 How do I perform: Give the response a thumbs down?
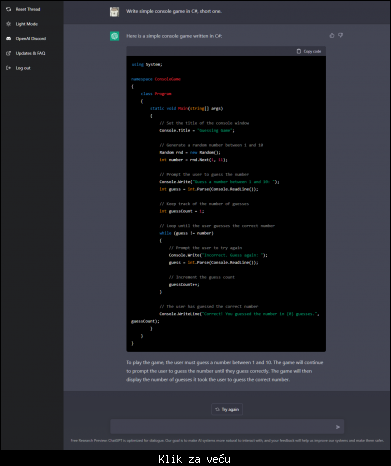coord(340,35)
